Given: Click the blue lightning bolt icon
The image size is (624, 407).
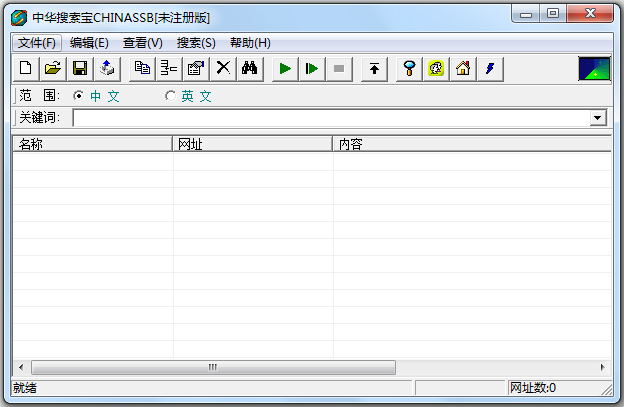Looking at the screenshot, I should coord(490,68).
